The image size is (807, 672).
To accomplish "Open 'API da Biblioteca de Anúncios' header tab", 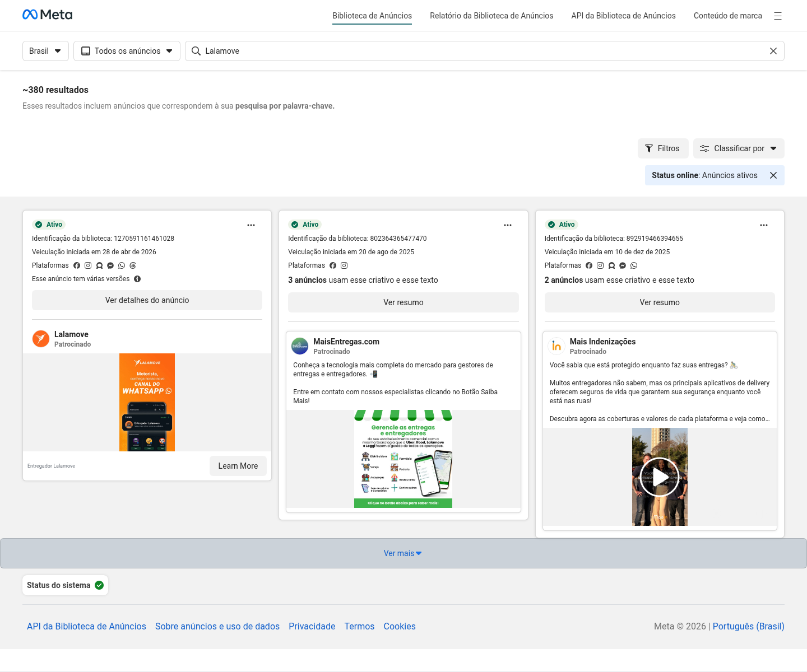I will click(623, 16).
